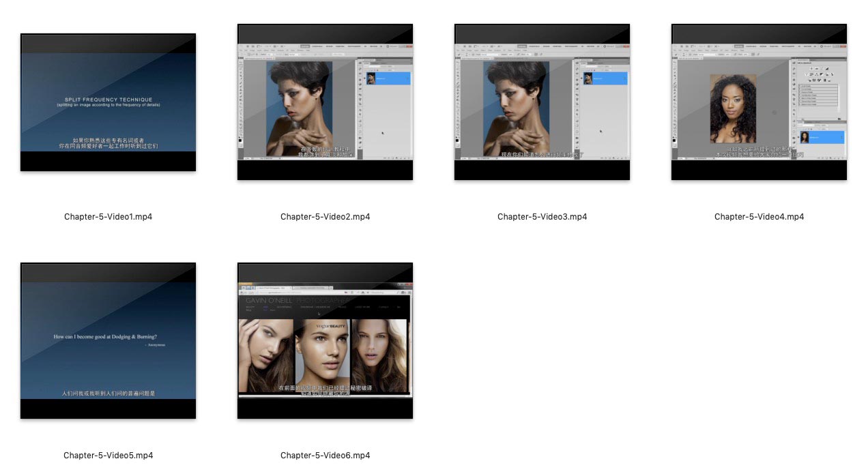Click the Chapter-5-Video4.mp4 file name label
This screenshot has height=474, width=868.
click(x=759, y=217)
